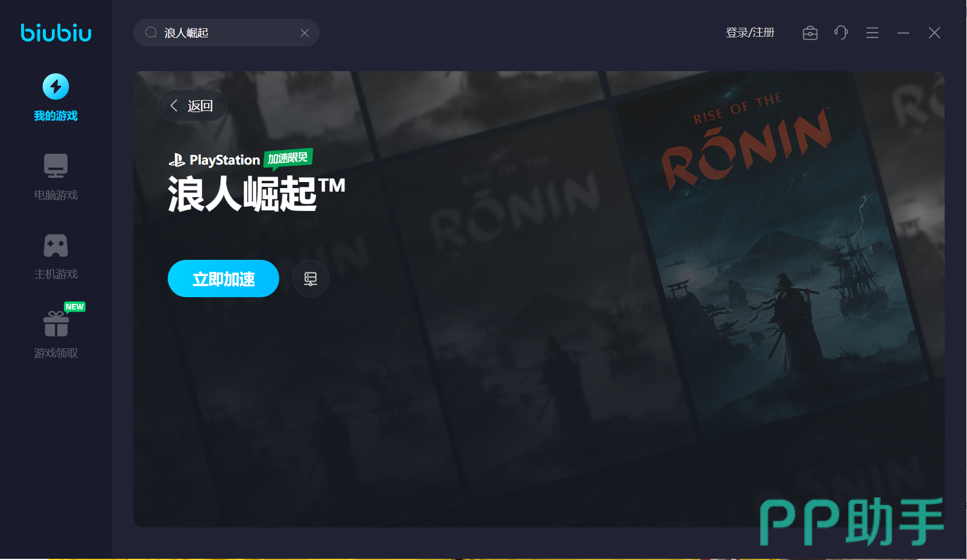967x560 pixels.
Task: Close the biubiu window
Action: coord(934,33)
